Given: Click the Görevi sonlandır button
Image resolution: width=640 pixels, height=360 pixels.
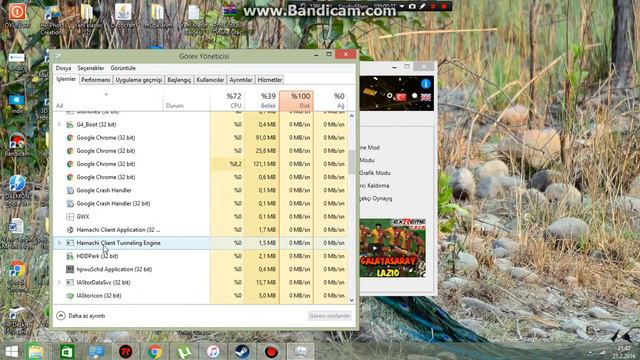Looking at the screenshot, I should coord(330,316).
